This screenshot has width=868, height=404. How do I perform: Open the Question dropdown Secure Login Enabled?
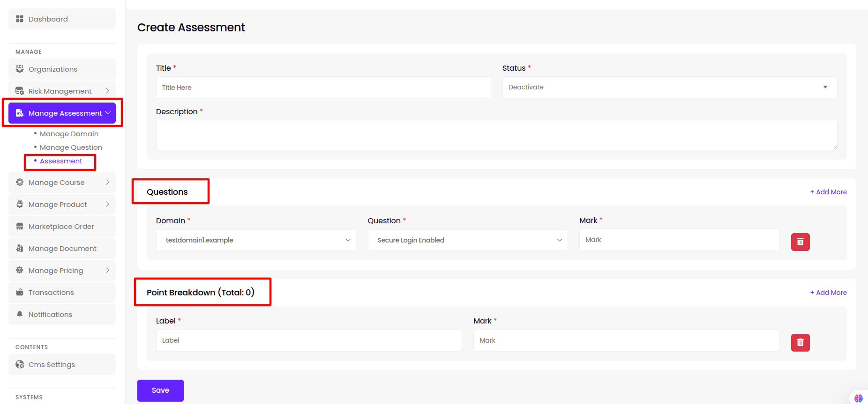pos(467,240)
